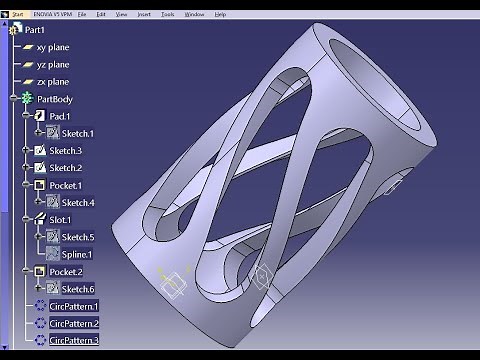The image size is (480, 360).
Task: Click the CircPattern.2 icon
Action: (40, 323)
